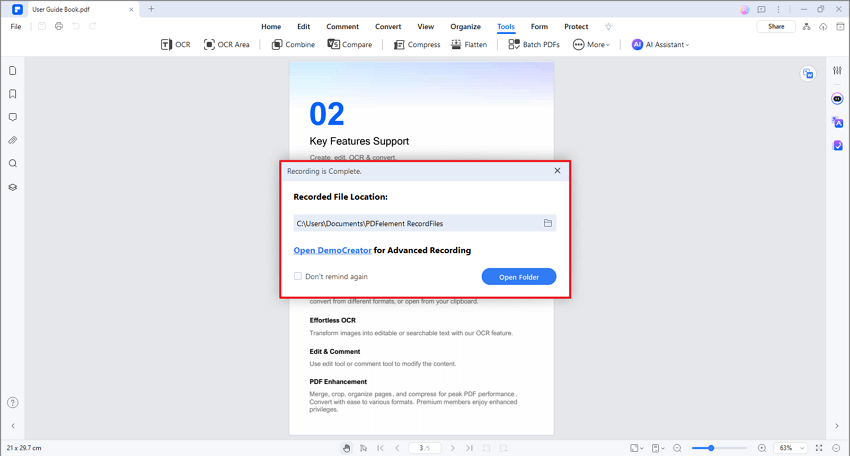The height and width of the screenshot is (456, 850).
Task: Click the browse folder icon in path field
Action: point(548,223)
